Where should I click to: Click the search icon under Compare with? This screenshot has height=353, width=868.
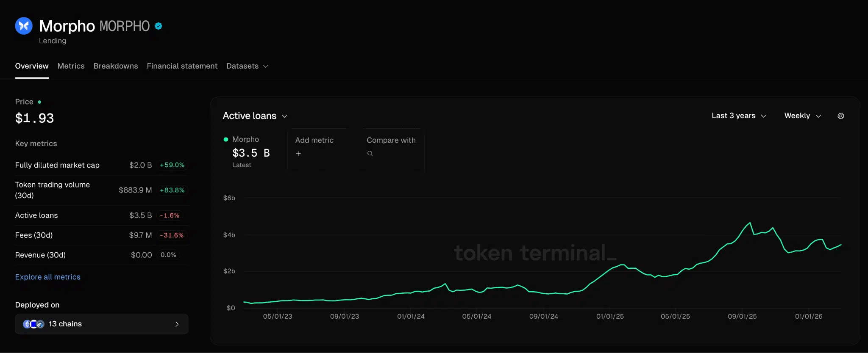370,154
